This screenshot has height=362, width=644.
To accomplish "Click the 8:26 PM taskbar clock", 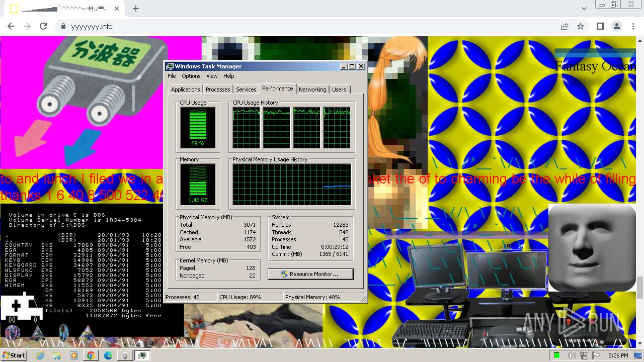I will click(618, 355).
